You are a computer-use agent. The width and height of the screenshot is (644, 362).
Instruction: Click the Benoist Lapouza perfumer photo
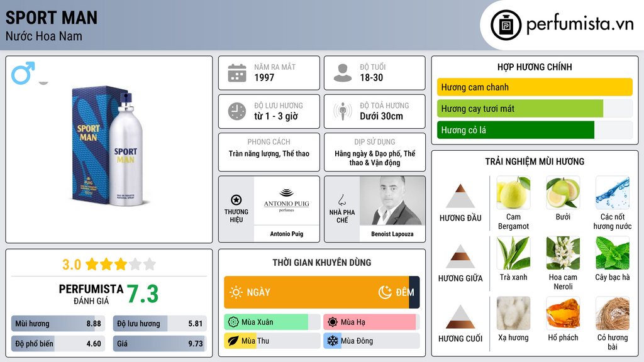click(392, 200)
